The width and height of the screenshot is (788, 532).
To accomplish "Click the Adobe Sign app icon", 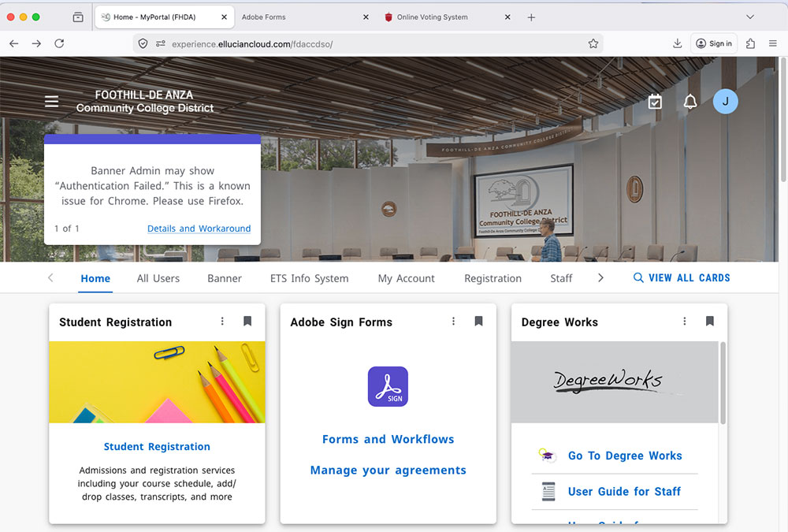I will pos(388,386).
